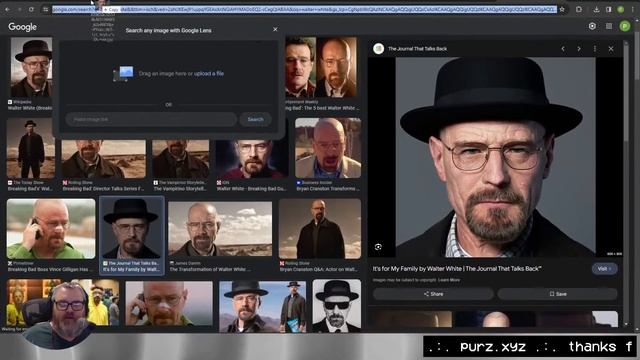Image resolution: width=640 pixels, height=360 pixels.
Task: Click Lens search icon on preview image
Action: point(378,247)
